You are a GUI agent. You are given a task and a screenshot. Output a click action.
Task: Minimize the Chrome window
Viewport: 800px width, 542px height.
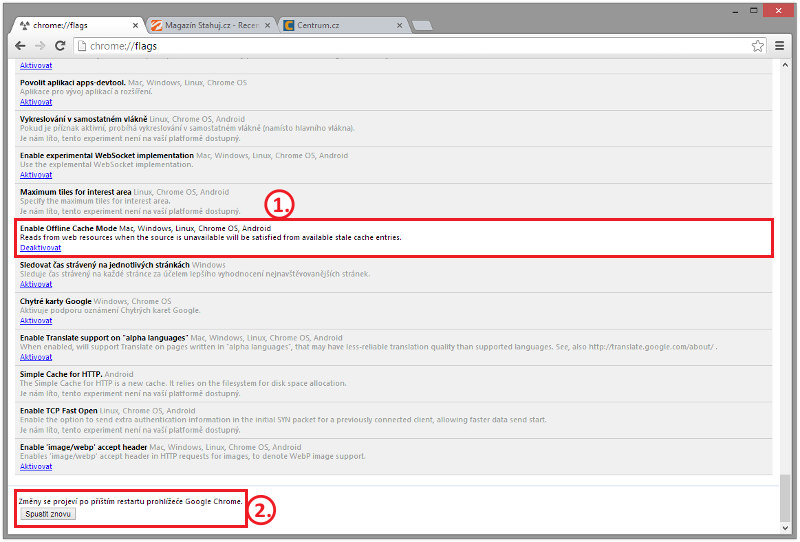coord(735,11)
